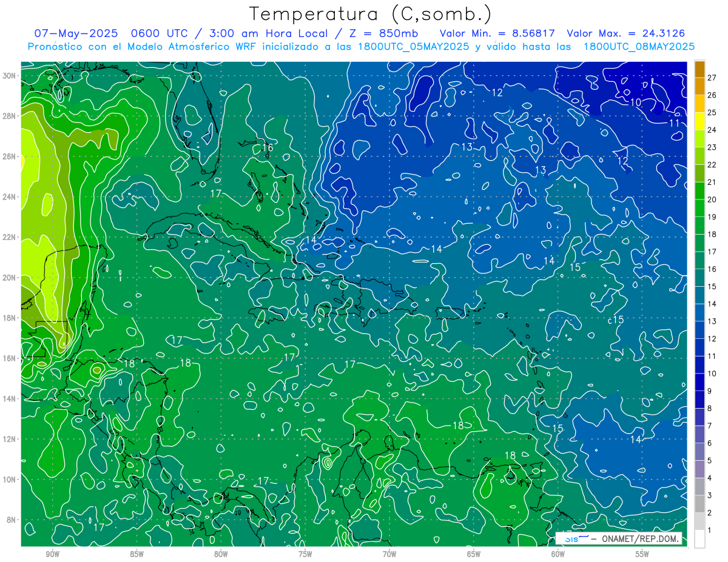Click the "1" label on the color scale

coord(710,530)
